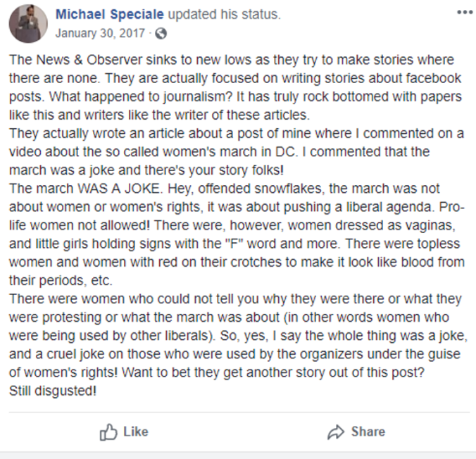Open the three-dot post options menu
476x459 pixels.
(465, 13)
